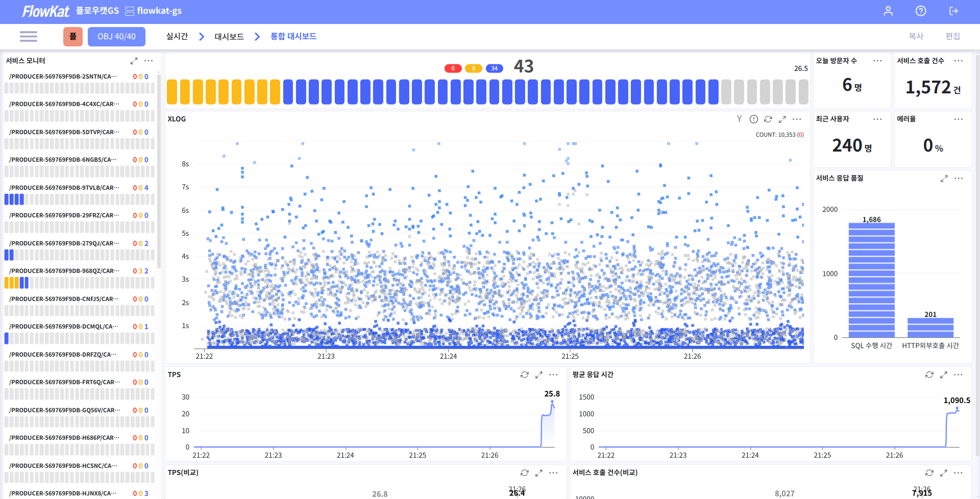Select the 대시보드 breadcrumb item
980x499 pixels.
click(229, 36)
